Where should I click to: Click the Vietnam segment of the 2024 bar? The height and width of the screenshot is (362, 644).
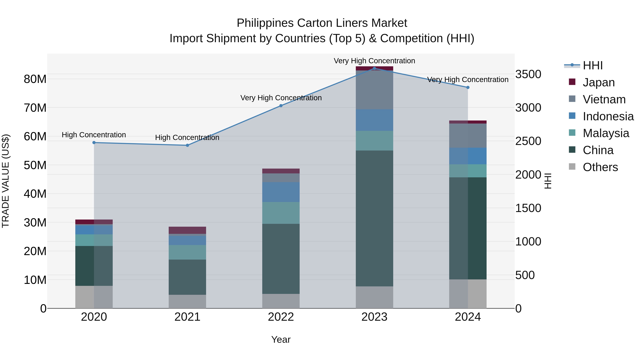point(468,136)
